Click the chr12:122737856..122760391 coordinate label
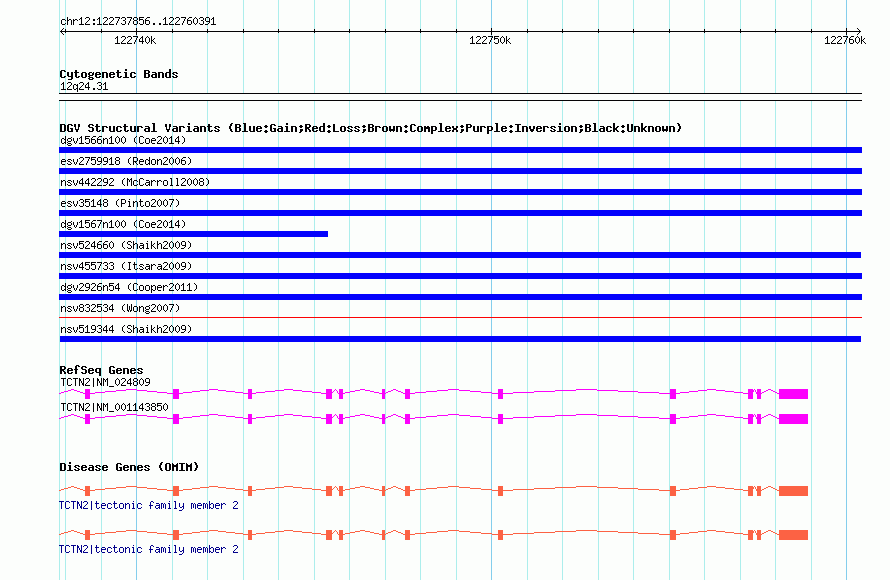 click(x=138, y=22)
